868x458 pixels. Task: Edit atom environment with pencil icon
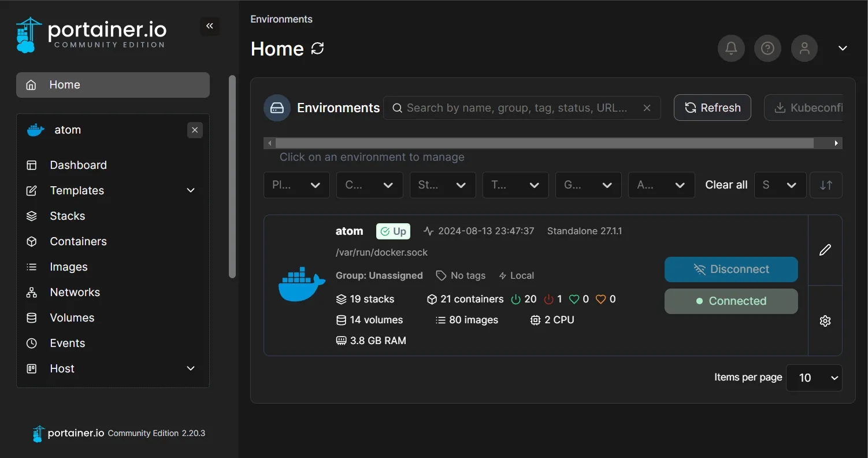pyautogui.click(x=825, y=250)
